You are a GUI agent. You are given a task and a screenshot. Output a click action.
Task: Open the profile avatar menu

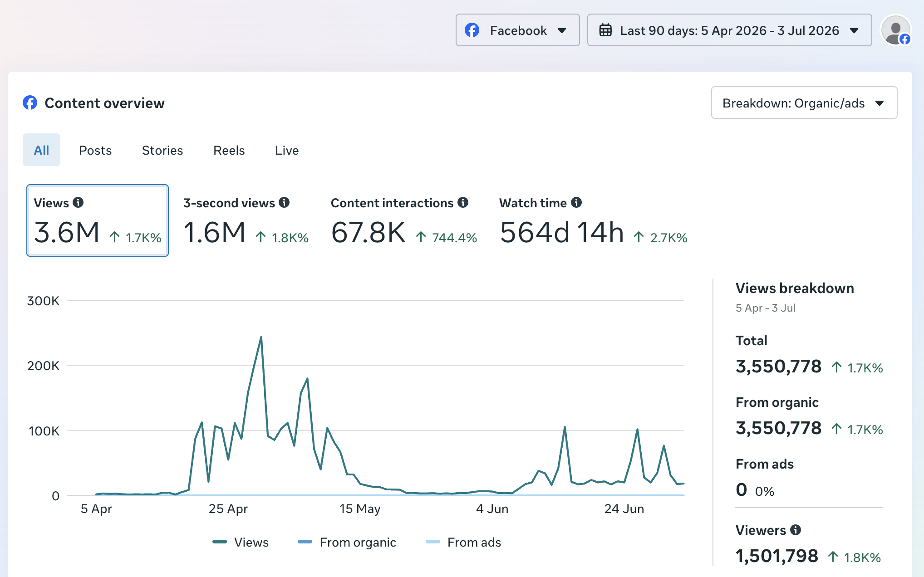[896, 30]
